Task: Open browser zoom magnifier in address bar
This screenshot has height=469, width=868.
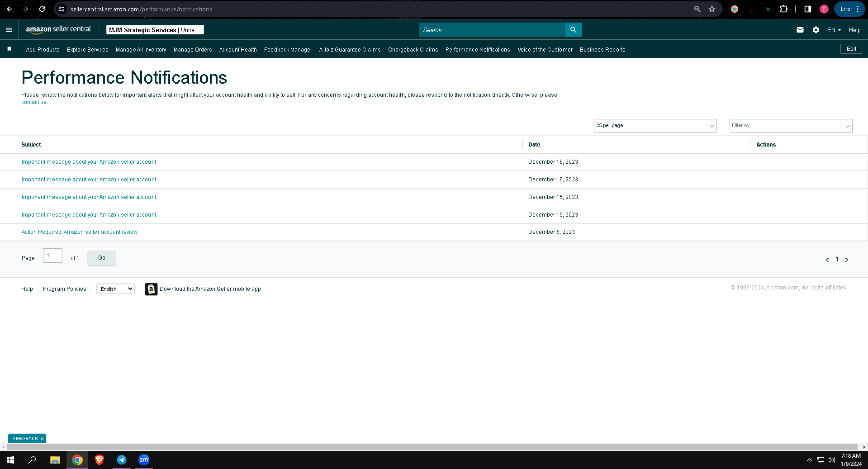Action: pyautogui.click(x=697, y=9)
